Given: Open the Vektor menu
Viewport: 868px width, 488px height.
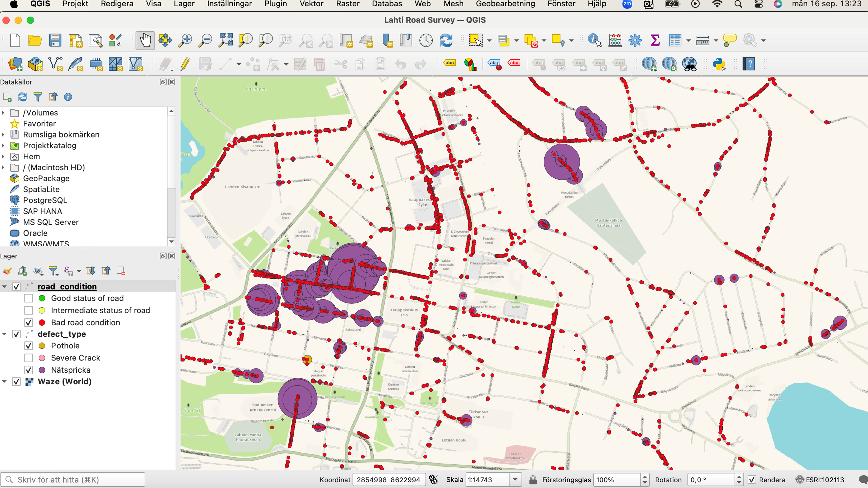Looking at the screenshot, I should click(311, 4).
